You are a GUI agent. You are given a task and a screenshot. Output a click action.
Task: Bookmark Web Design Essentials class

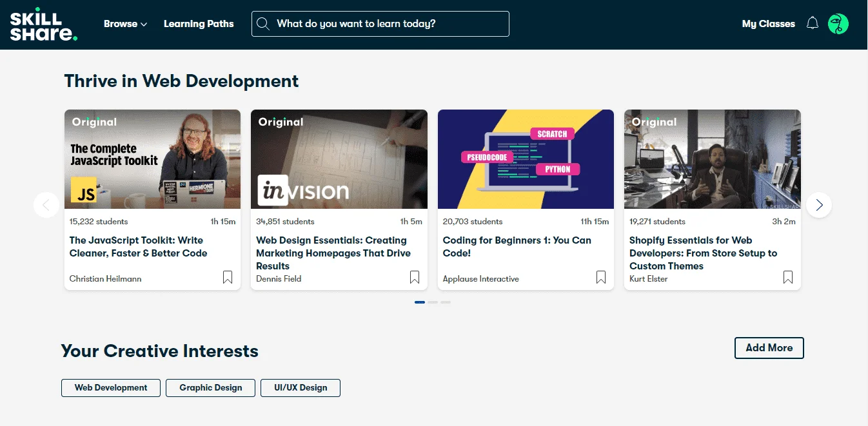415,277
